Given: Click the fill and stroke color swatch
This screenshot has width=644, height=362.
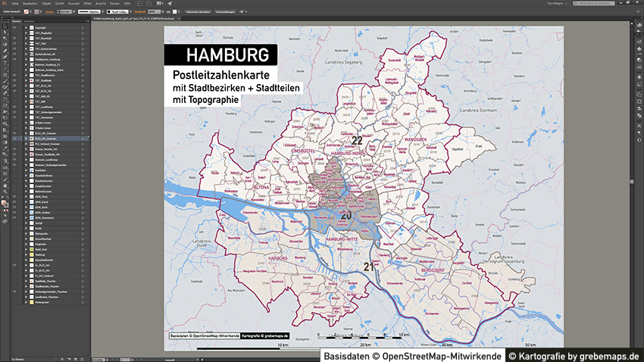Looking at the screenshot, I should pyautogui.click(x=4, y=202).
